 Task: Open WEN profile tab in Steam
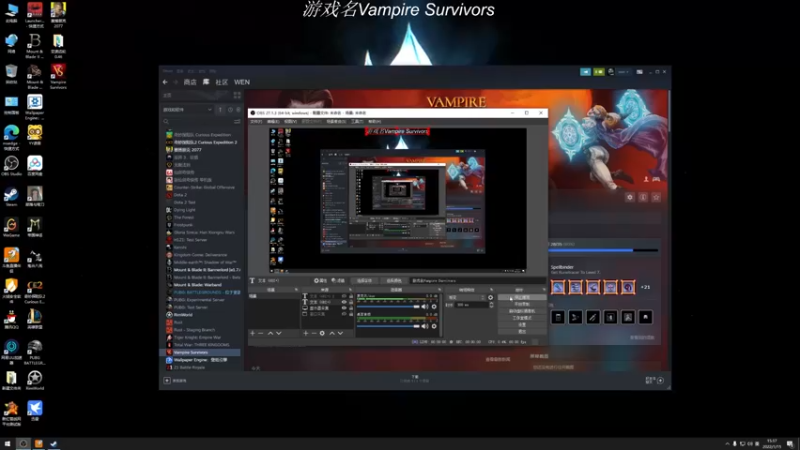click(x=242, y=82)
